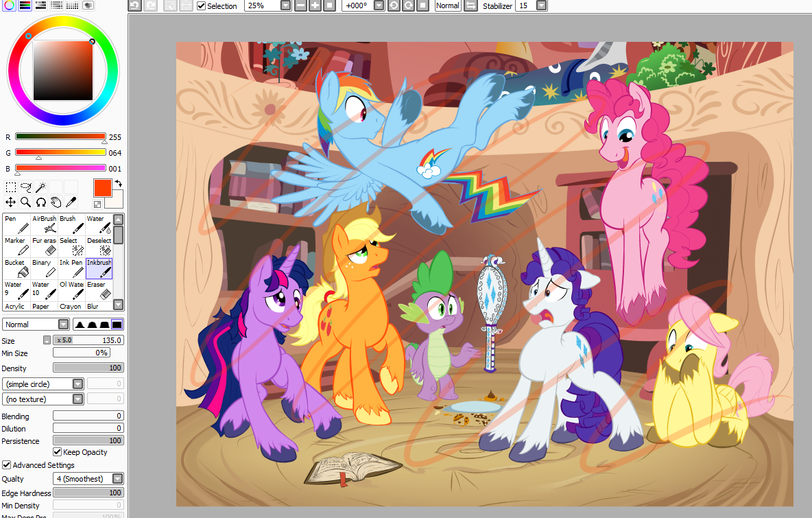The height and width of the screenshot is (518, 812).
Task: Select the Hand pan tool
Action: [x=56, y=202]
